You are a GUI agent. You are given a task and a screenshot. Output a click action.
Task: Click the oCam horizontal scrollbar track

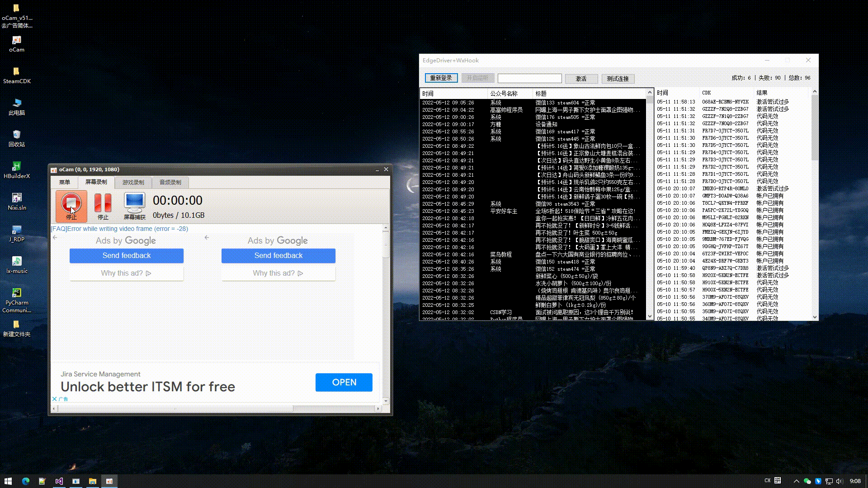tap(335, 408)
